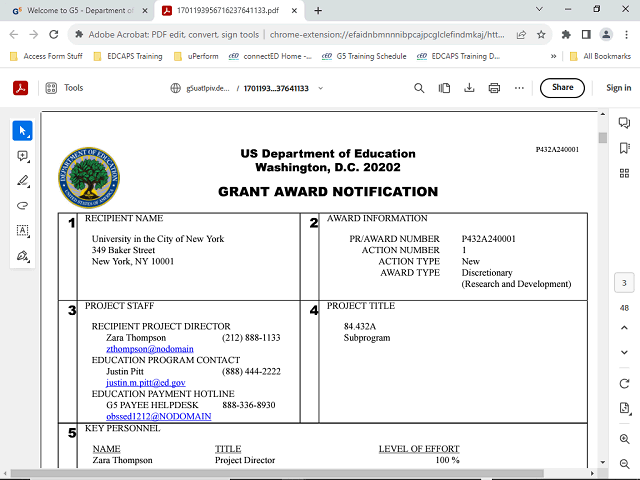Print the PDF document
The image size is (640, 480).
coord(494,88)
